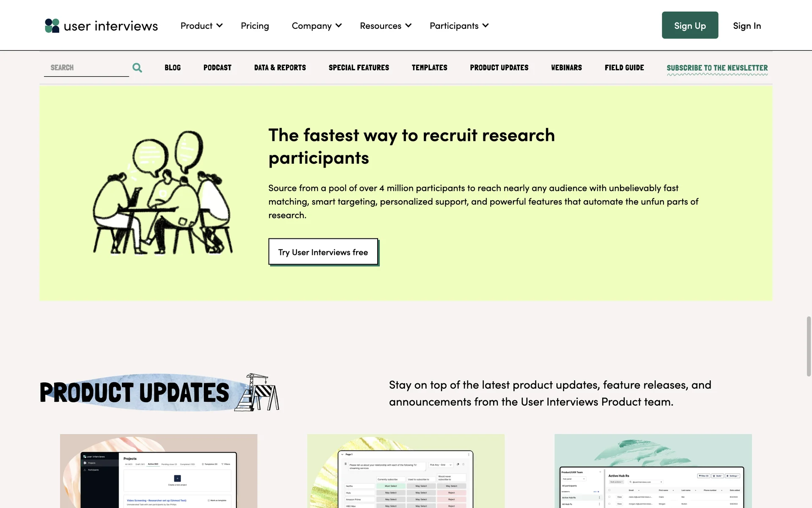Click the Sign Up button

point(690,25)
